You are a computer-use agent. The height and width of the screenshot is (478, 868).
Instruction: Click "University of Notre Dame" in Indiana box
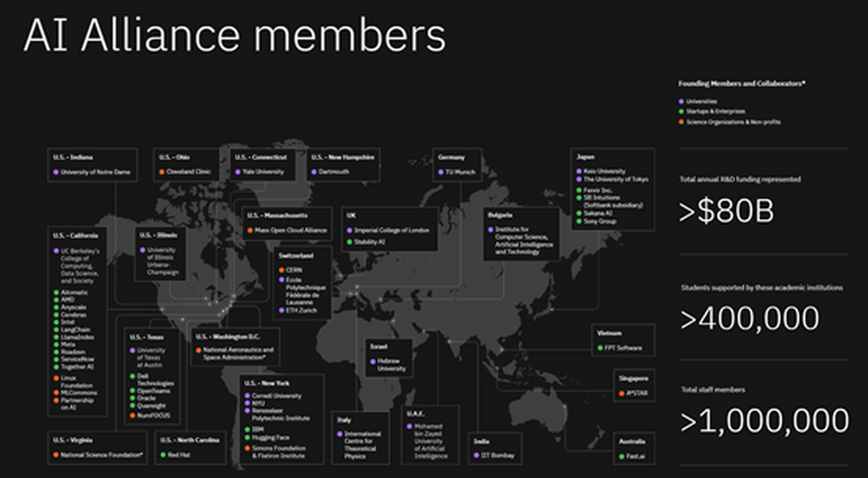pyautogui.click(x=96, y=172)
